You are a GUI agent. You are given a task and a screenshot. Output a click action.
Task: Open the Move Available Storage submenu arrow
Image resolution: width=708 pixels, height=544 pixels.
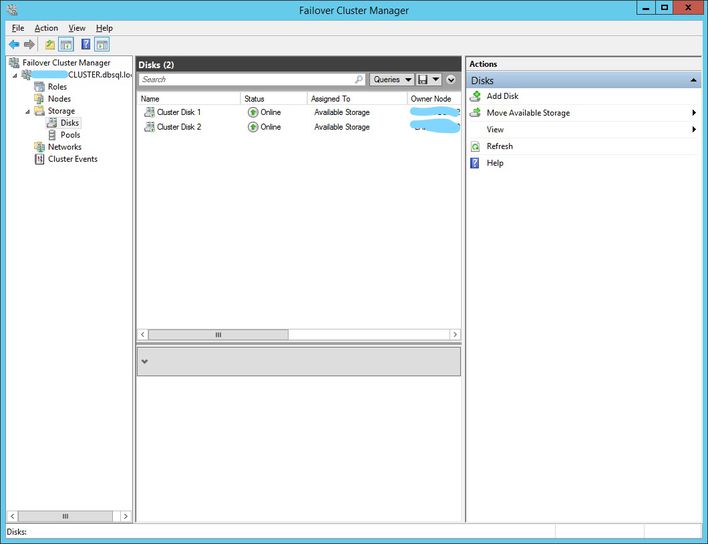coord(694,113)
